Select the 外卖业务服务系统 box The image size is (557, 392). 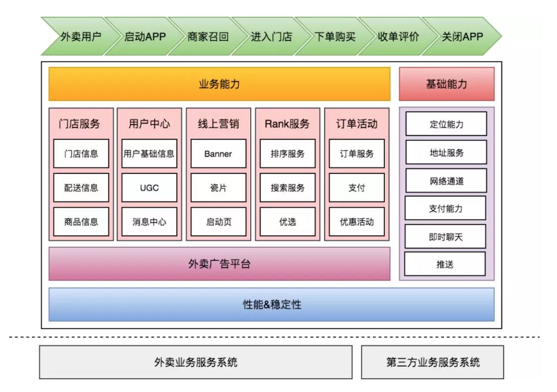tap(195, 363)
